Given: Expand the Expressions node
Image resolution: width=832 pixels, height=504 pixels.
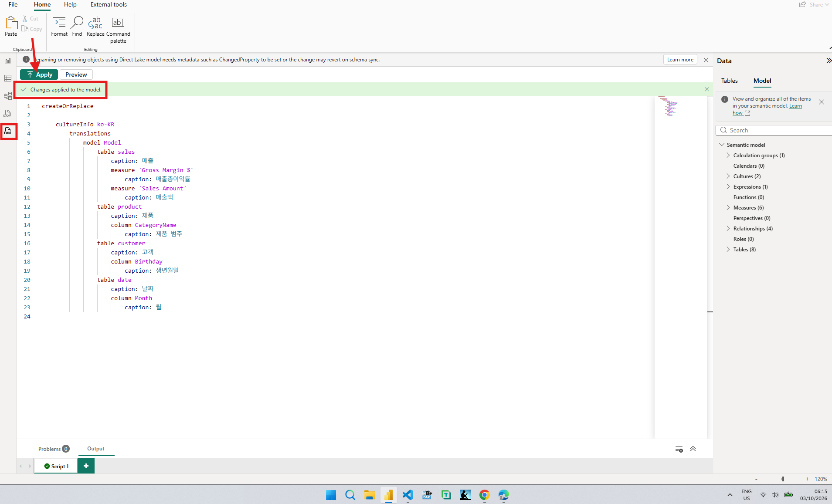Looking at the screenshot, I should point(728,186).
